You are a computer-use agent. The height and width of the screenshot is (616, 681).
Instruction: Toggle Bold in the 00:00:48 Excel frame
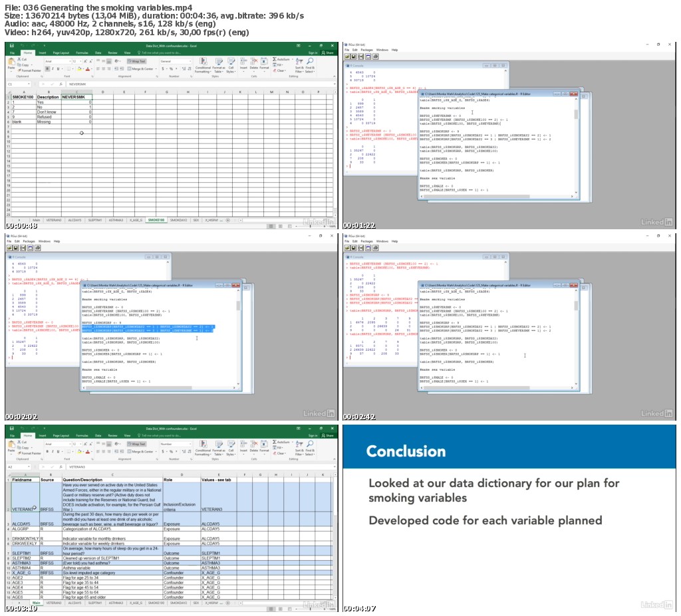47,68
